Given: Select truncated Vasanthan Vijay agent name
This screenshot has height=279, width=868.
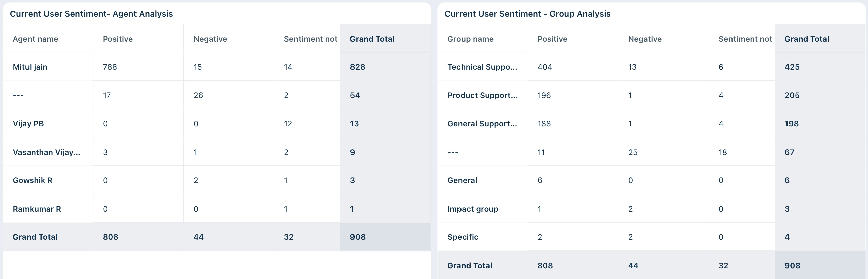Looking at the screenshot, I should click(x=47, y=152).
